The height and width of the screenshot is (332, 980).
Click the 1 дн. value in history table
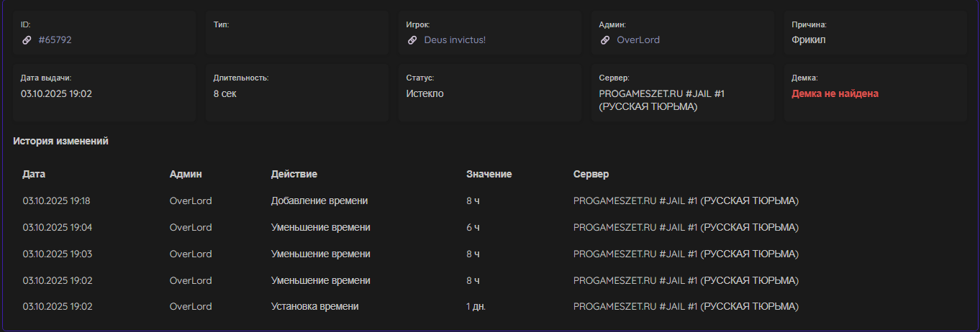point(476,307)
